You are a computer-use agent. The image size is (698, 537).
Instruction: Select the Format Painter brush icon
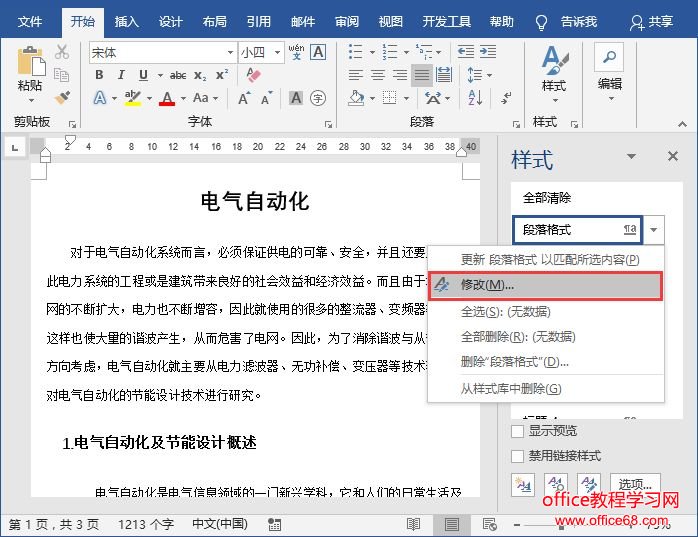pos(62,98)
